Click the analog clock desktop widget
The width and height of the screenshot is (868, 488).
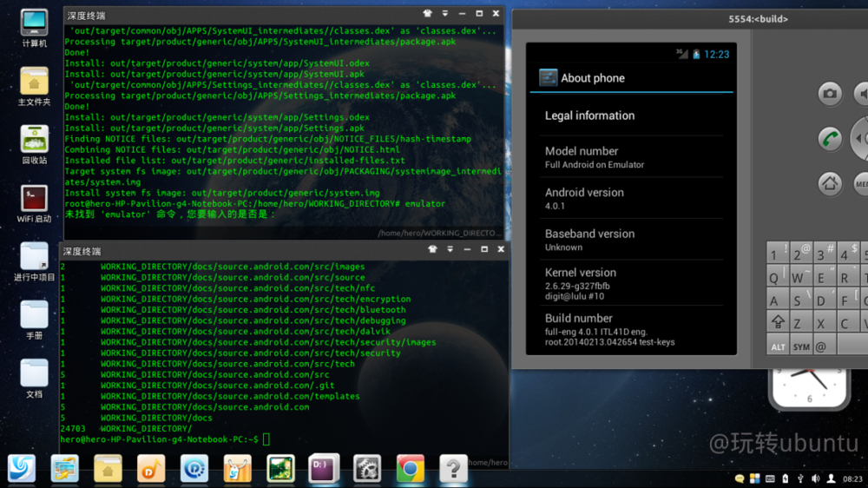point(809,389)
